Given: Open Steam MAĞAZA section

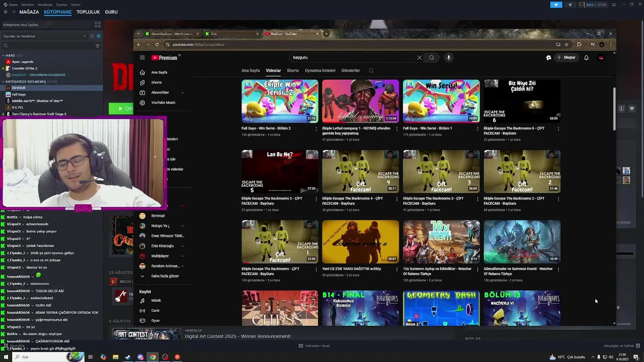Looking at the screenshot, I should 29,12.
